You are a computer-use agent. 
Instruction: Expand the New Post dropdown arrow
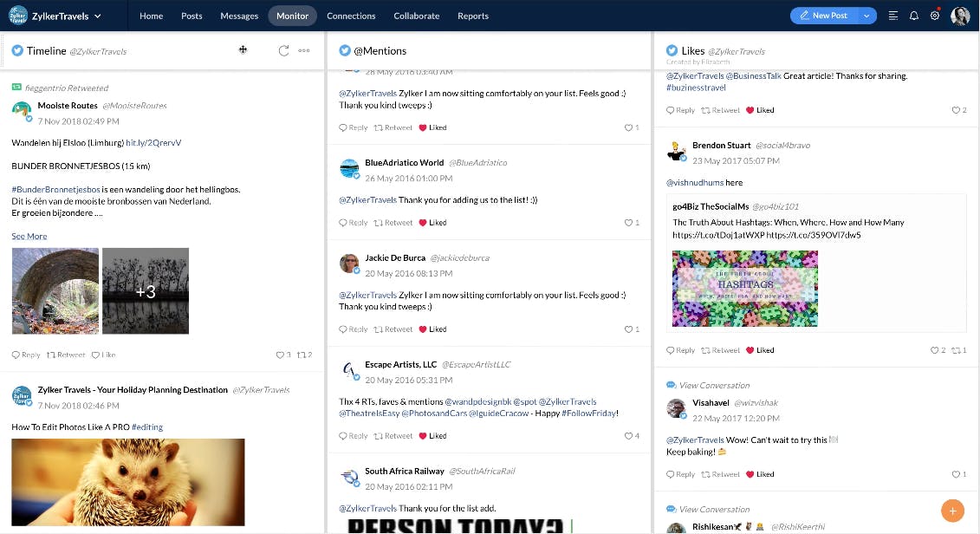pyautogui.click(x=866, y=16)
